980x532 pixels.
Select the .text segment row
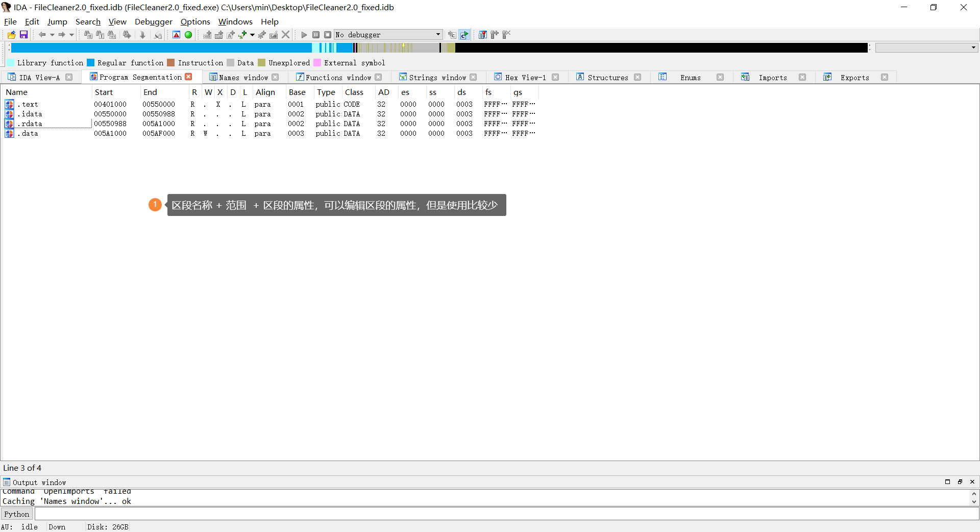271,104
